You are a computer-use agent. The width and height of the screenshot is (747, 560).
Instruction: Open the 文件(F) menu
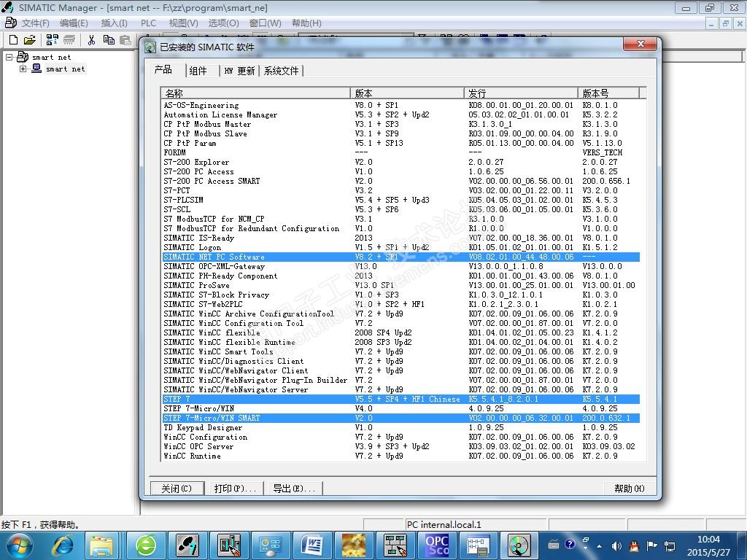[35, 23]
